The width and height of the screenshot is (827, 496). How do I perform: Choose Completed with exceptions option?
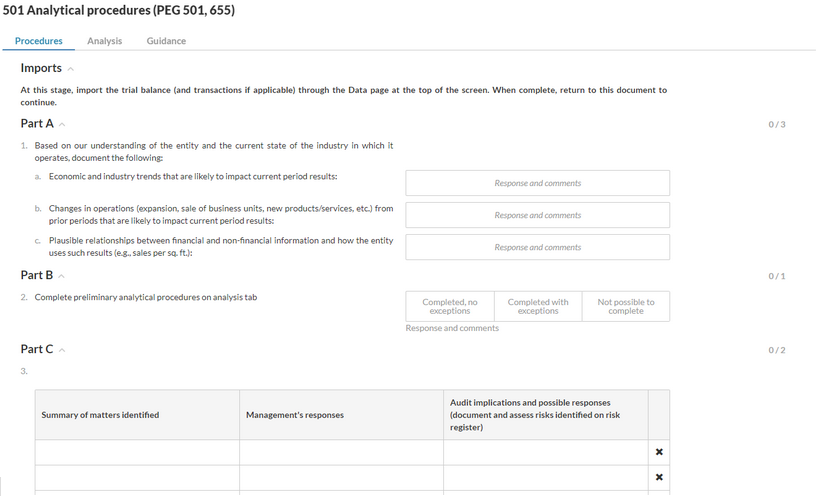tap(537, 307)
